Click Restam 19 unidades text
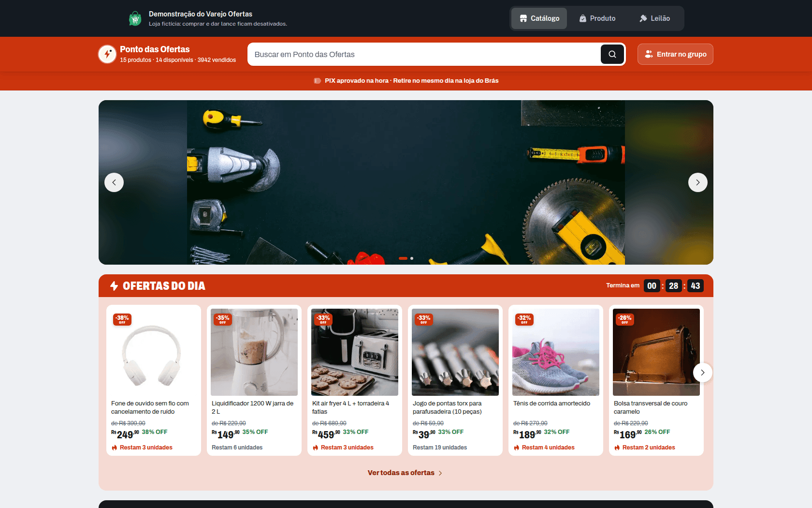 click(440, 448)
